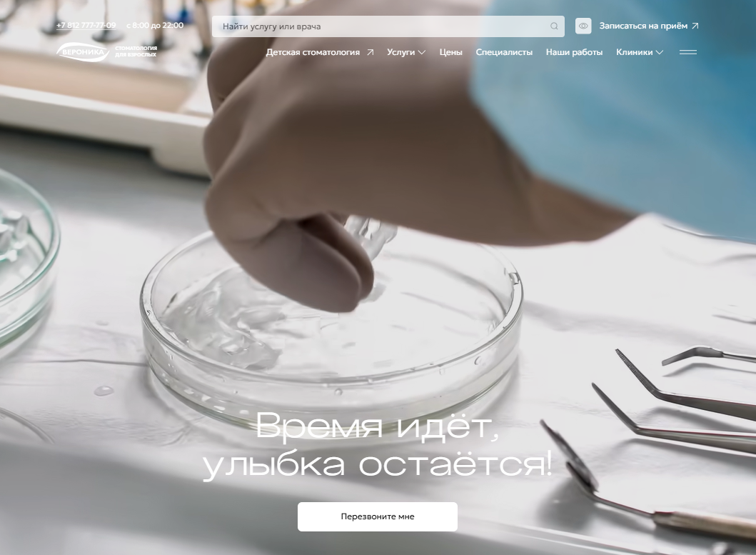Open the Услуги dropdown menu

pos(406,52)
